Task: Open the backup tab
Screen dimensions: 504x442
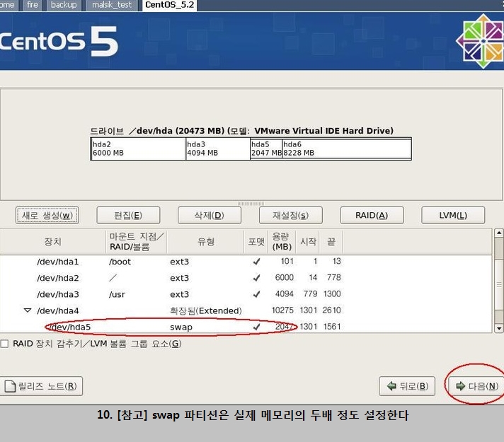Action: (x=64, y=5)
